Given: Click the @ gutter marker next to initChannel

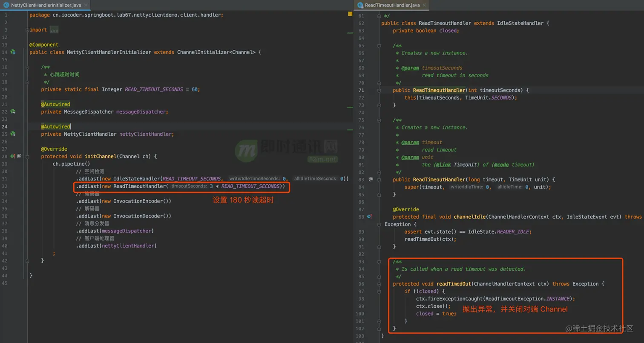Looking at the screenshot, I should tap(19, 156).
